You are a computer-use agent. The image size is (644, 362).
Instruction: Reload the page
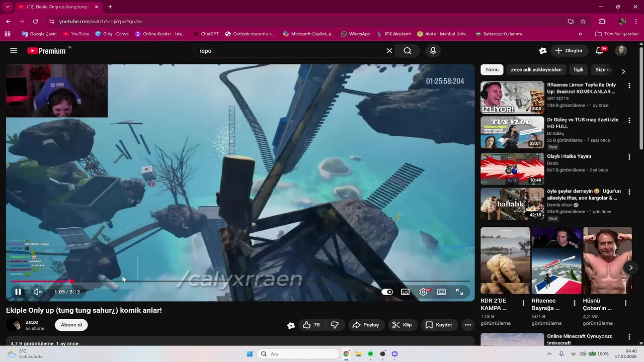(x=35, y=21)
